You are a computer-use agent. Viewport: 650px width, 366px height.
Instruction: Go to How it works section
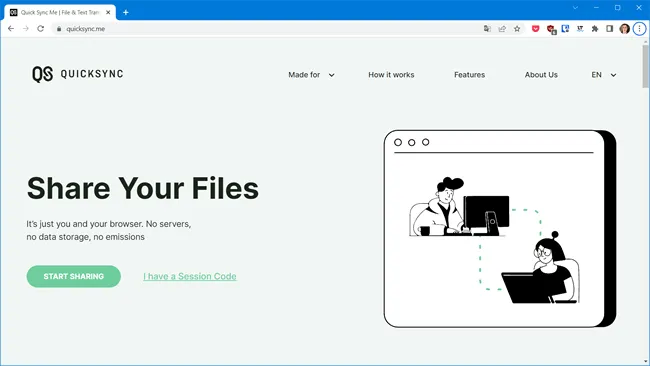(x=391, y=75)
